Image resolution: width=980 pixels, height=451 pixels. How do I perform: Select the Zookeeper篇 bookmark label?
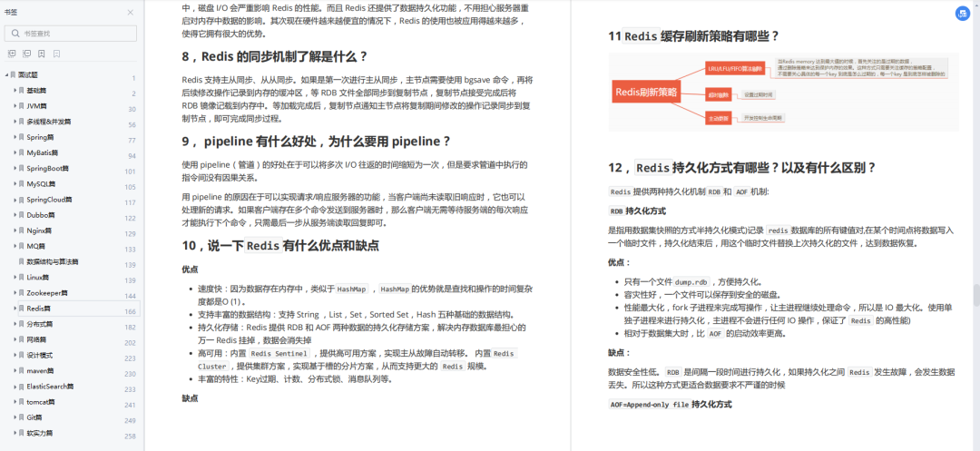pyautogui.click(x=46, y=293)
